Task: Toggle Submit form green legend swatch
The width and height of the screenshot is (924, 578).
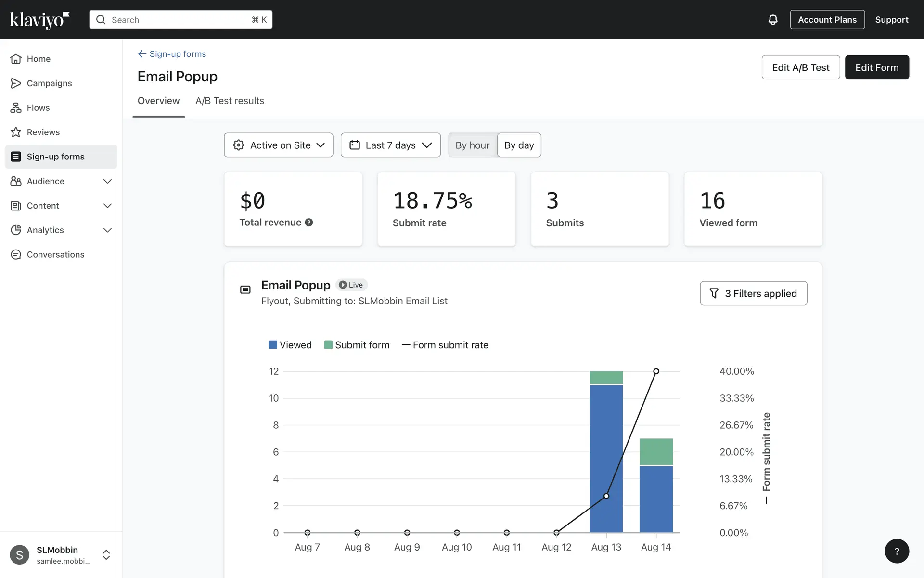Action: point(329,345)
